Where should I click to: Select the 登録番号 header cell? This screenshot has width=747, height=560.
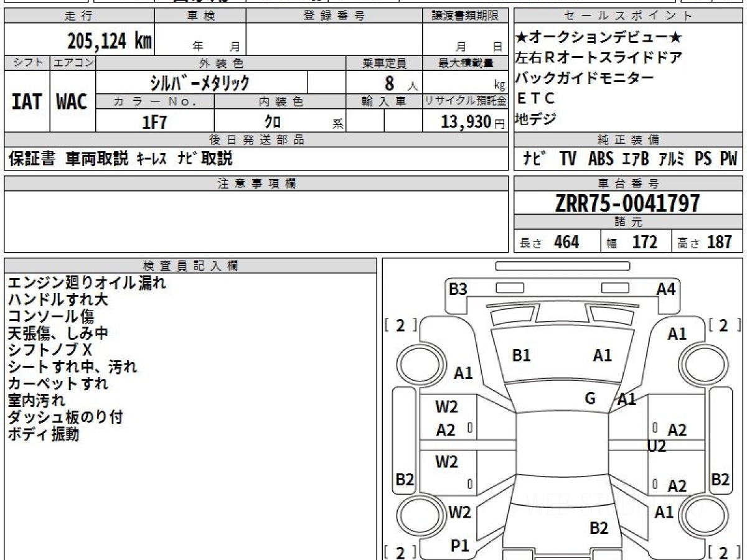(x=334, y=16)
